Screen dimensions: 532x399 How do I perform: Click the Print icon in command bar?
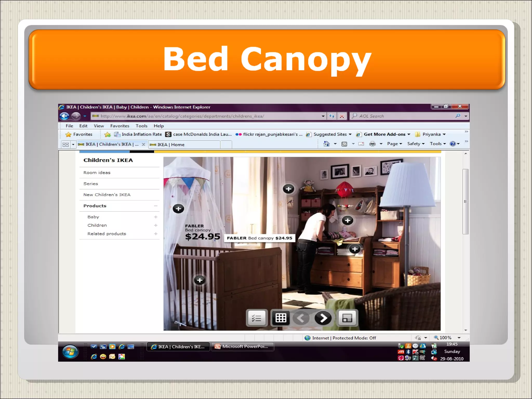[x=372, y=144]
